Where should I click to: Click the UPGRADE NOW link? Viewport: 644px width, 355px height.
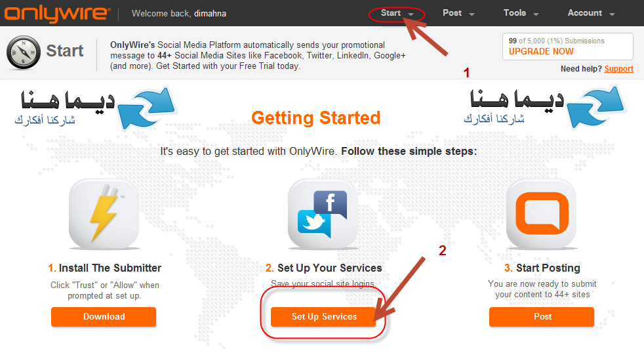[x=541, y=51]
